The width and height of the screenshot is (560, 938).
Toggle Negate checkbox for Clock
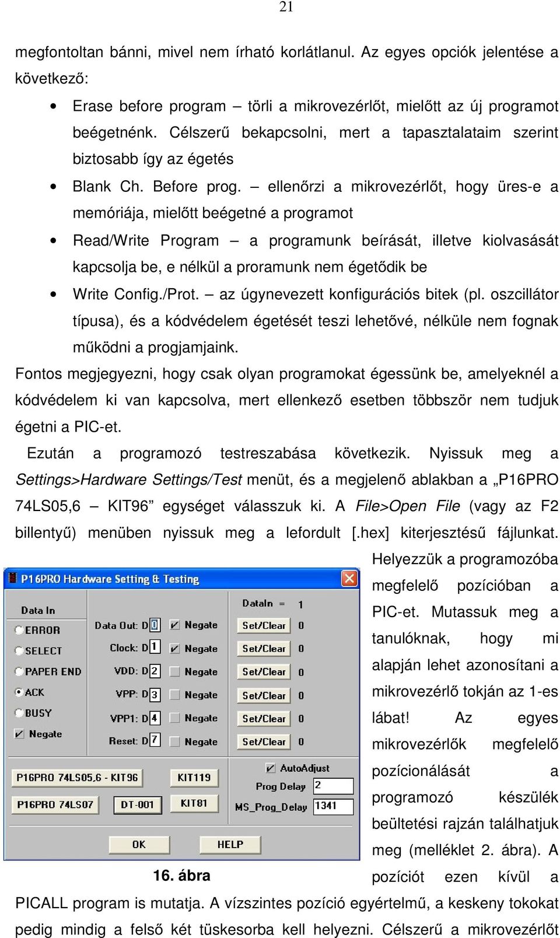(x=174, y=648)
